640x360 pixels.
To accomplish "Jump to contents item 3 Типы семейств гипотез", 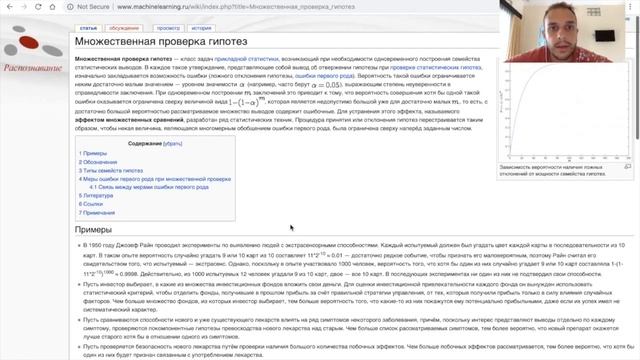I will (x=111, y=171).
